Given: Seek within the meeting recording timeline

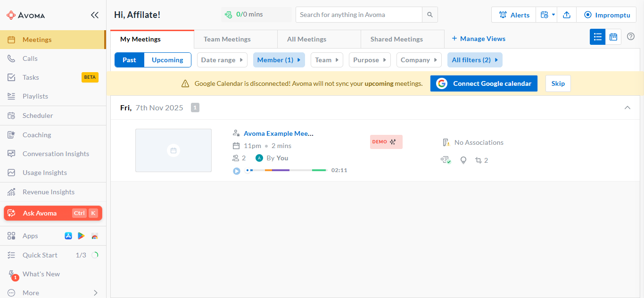Looking at the screenshot, I should tap(287, 170).
